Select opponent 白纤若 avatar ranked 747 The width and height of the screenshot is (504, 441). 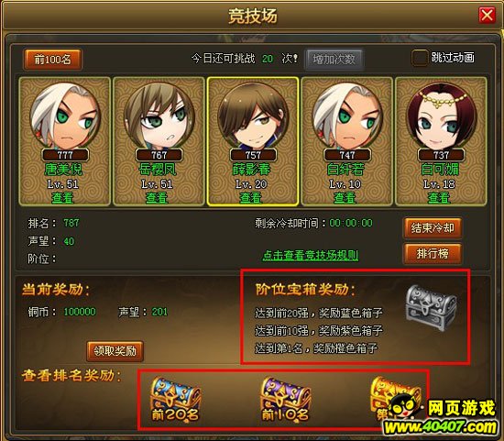point(347,117)
